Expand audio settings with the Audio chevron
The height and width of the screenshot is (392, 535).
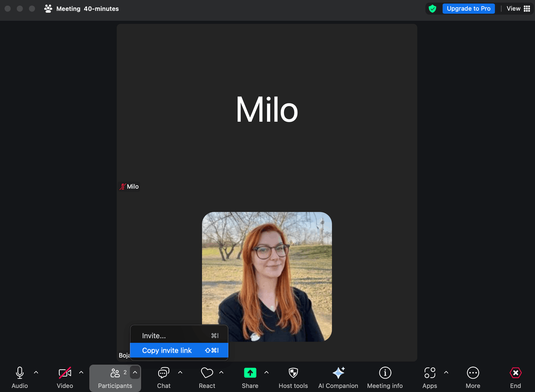[36, 372]
